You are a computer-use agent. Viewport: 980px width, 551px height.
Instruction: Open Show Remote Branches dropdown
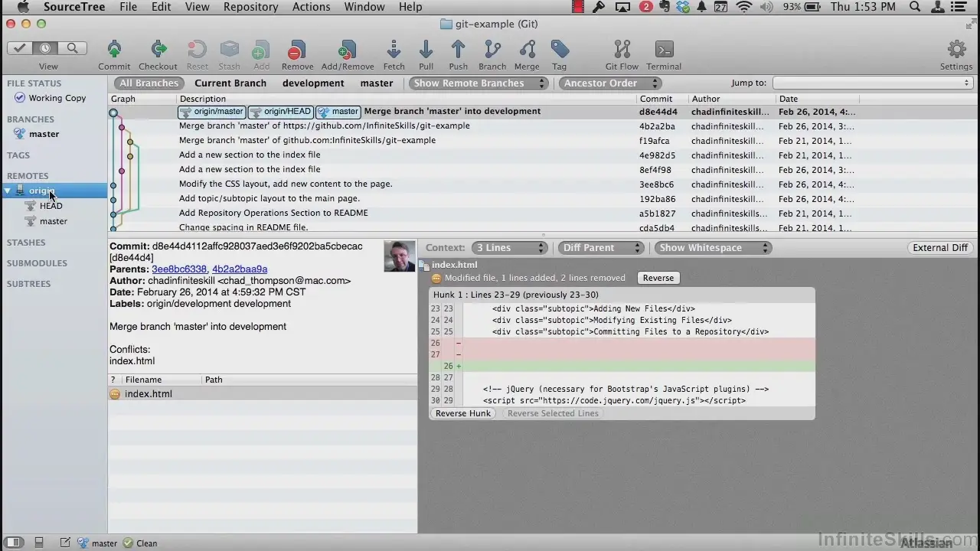tap(479, 83)
